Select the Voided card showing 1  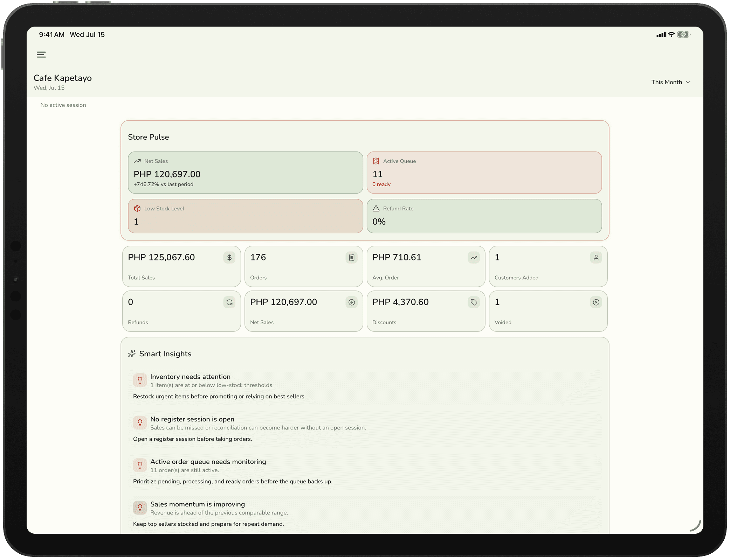click(548, 311)
